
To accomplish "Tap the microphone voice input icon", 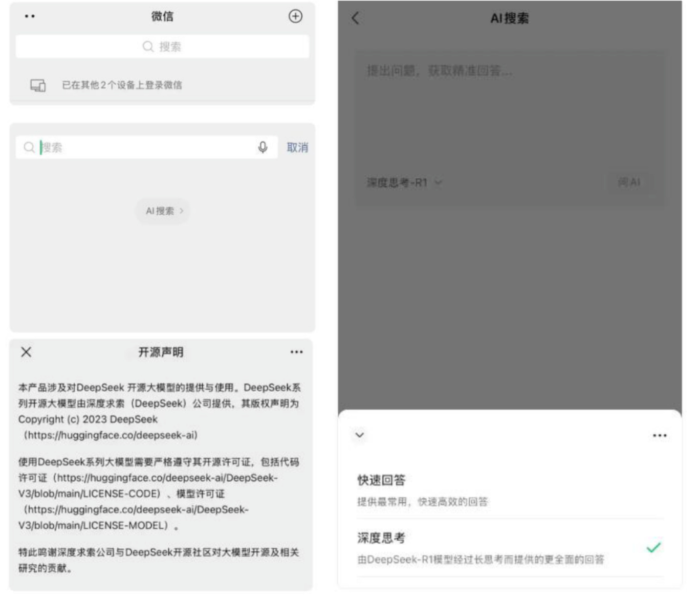I will [x=262, y=147].
